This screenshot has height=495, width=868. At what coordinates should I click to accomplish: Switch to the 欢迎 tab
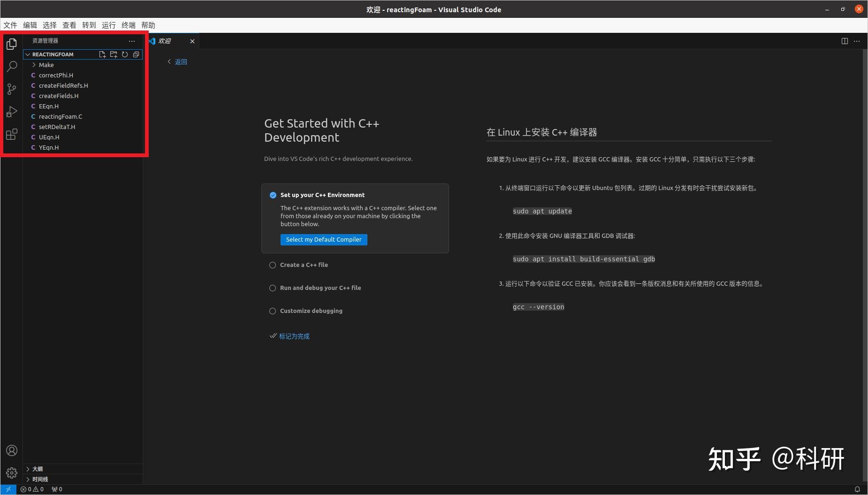pos(165,41)
